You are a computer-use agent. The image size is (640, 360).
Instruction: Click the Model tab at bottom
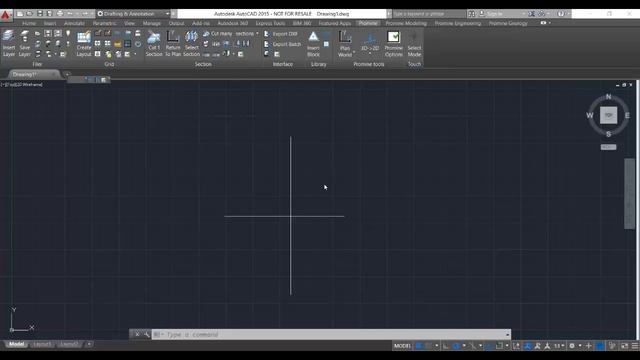(16, 344)
